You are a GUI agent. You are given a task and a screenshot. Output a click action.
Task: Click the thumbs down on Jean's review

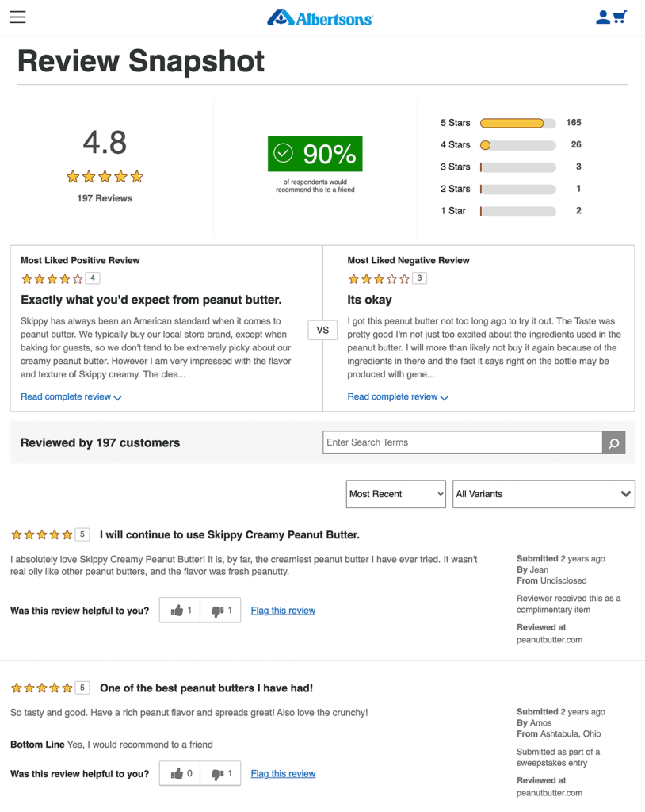point(219,610)
